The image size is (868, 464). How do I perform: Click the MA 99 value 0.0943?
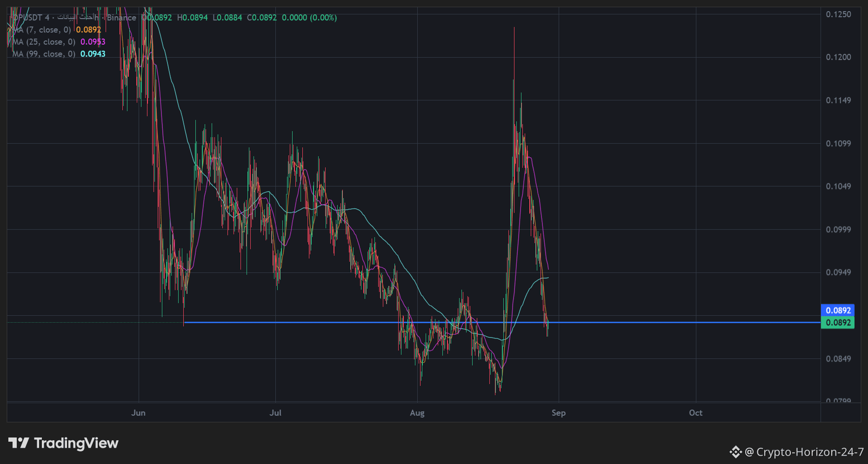93,54
